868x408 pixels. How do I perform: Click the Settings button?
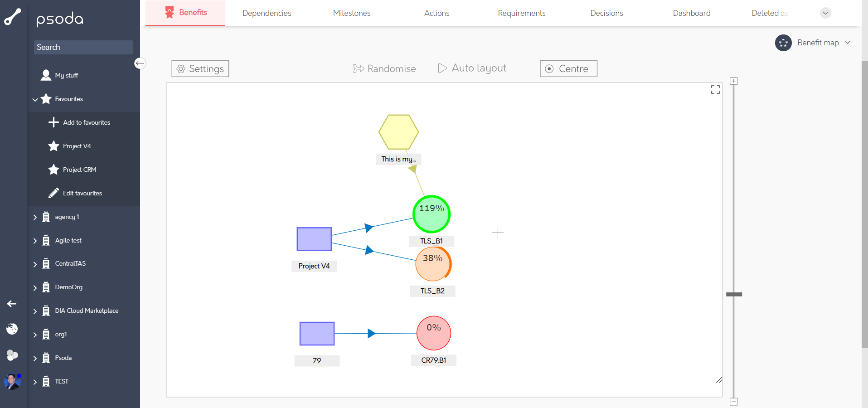pyautogui.click(x=200, y=68)
